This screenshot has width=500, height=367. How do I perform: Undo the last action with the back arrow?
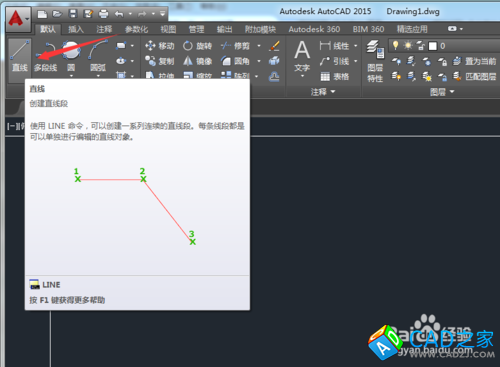point(119,14)
